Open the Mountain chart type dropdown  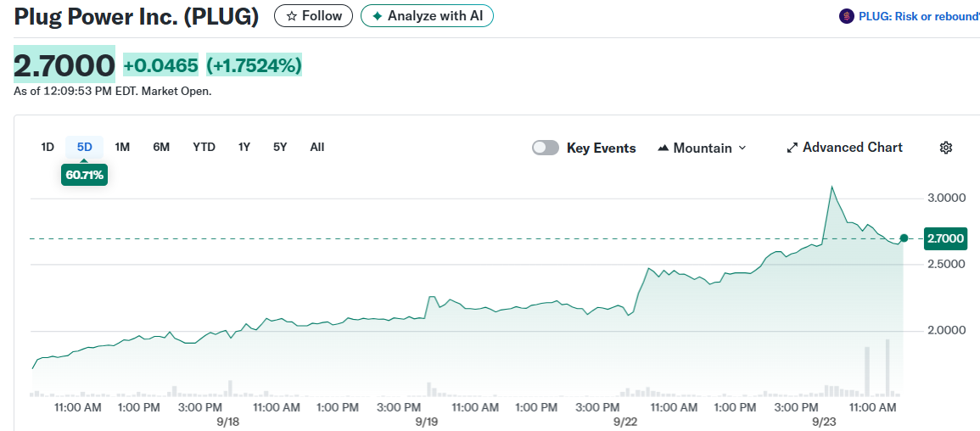(702, 148)
